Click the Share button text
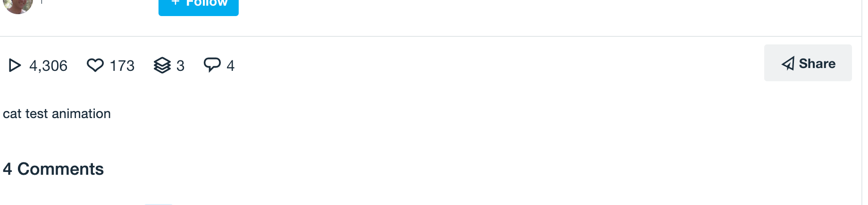 [x=817, y=63]
